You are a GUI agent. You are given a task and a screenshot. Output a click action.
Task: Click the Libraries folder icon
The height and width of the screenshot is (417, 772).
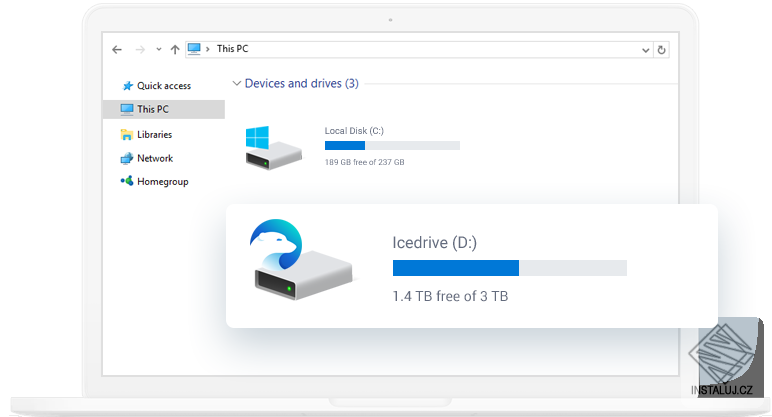pos(127,134)
